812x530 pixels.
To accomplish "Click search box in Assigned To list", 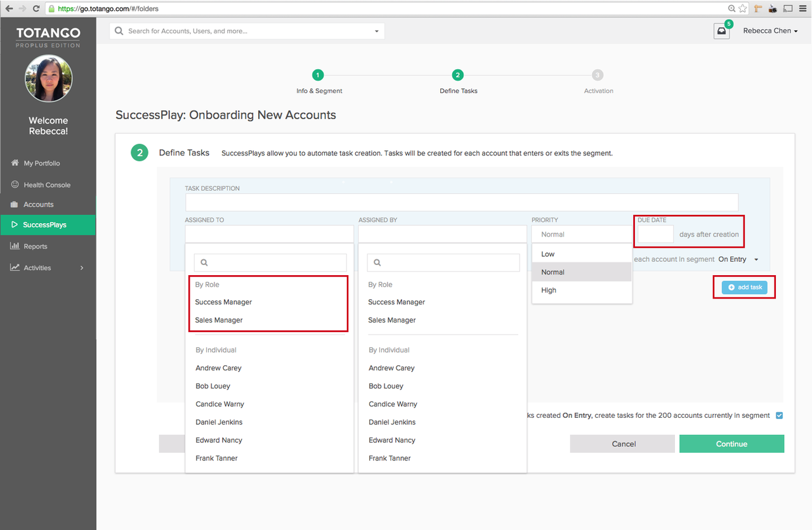I will coord(270,262).
